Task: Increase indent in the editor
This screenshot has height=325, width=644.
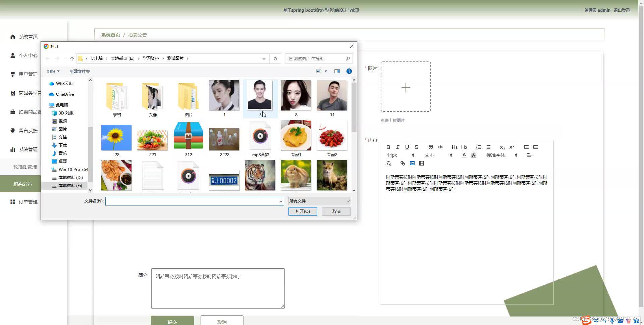Action: pos(535,147)
